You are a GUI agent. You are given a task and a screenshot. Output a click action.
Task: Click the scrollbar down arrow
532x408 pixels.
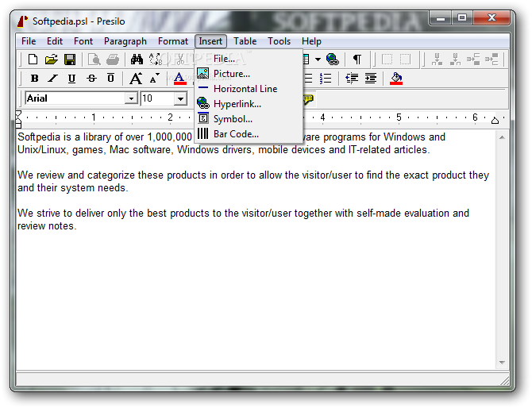click(x=502, y=363)
